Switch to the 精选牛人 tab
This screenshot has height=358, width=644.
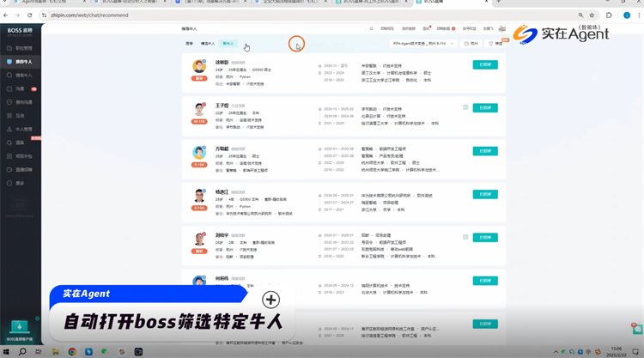tap(208, 43)
